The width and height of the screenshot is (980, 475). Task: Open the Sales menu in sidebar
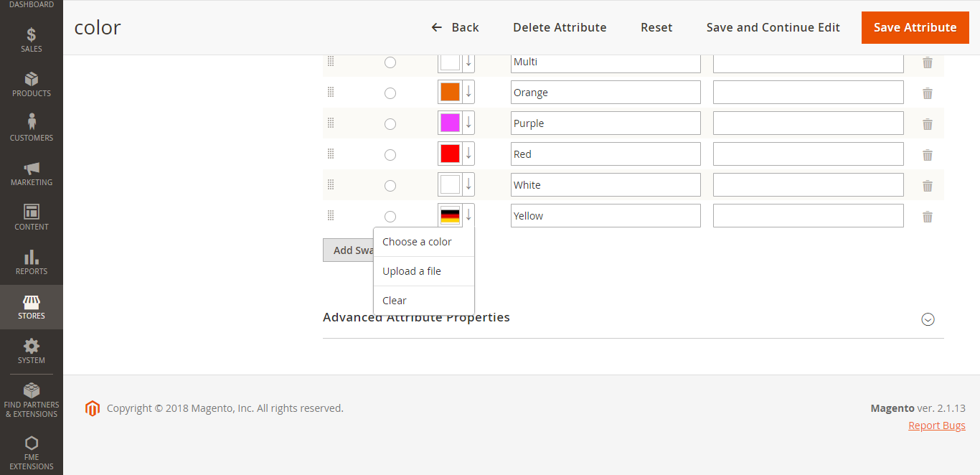(32, 40)
